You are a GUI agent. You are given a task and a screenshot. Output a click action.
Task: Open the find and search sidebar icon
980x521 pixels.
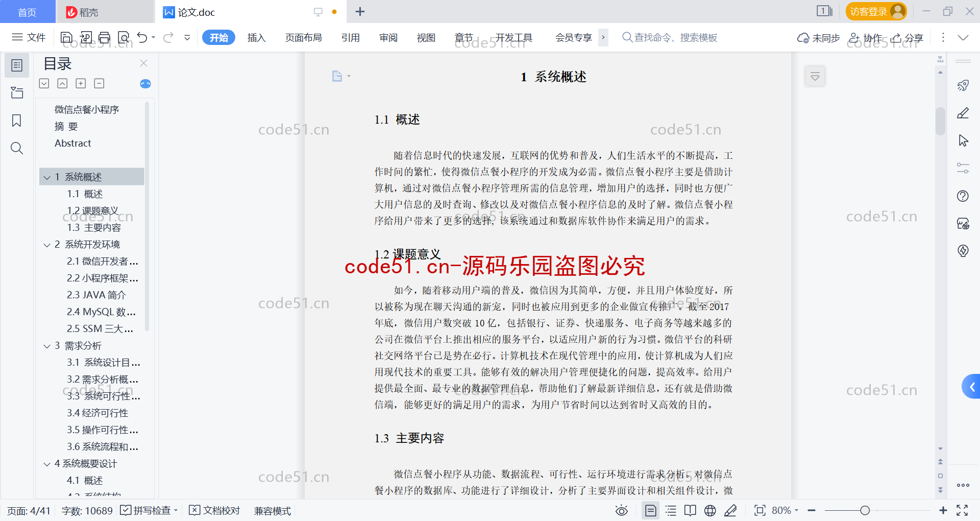pyautogui.click(x=17, y=148)
